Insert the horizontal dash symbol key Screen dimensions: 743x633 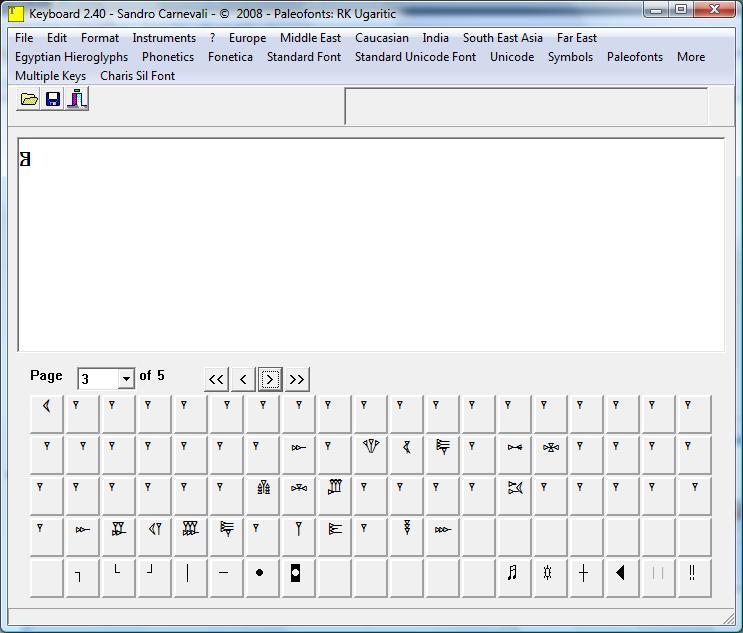[x=226, y=578]
